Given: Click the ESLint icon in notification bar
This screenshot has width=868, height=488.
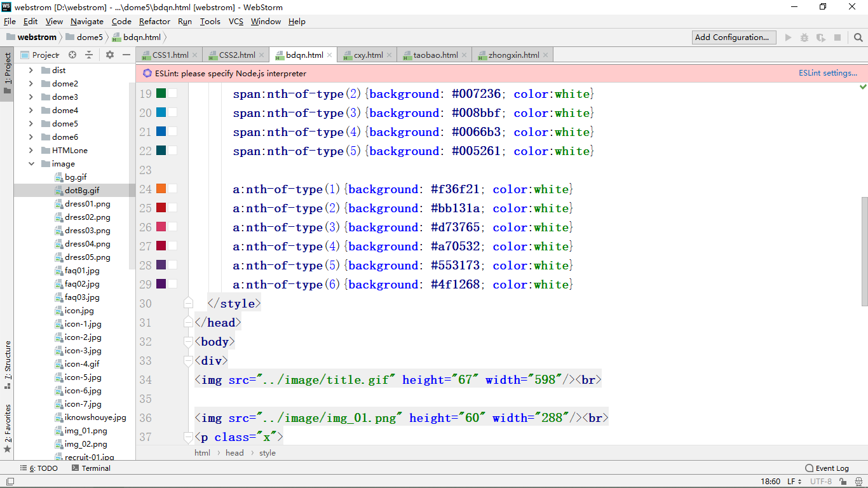Looking at the screenshot, I should (x=147, y=73).
